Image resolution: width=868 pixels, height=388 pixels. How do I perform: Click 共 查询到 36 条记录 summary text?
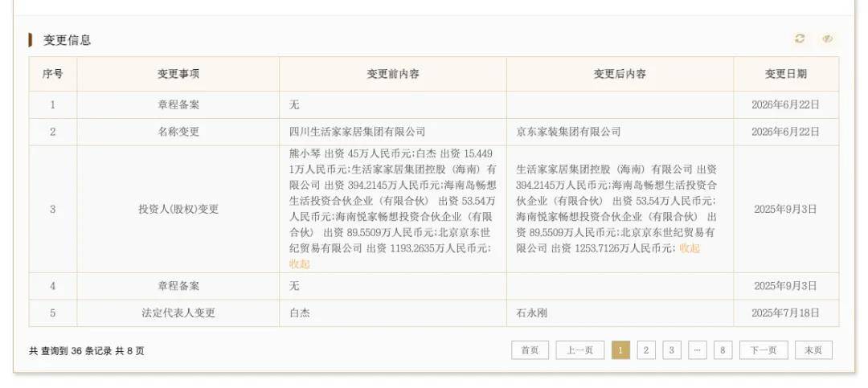pyautogui.click(x=86, y=351)
